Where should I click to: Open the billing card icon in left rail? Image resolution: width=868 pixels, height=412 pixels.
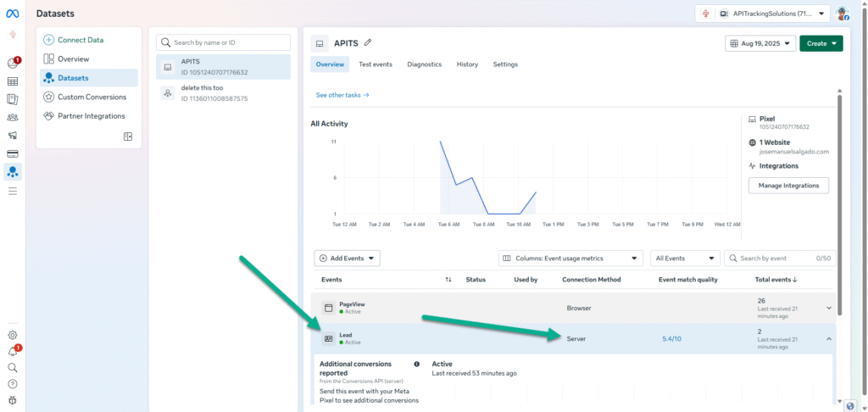tap(13, 153)
